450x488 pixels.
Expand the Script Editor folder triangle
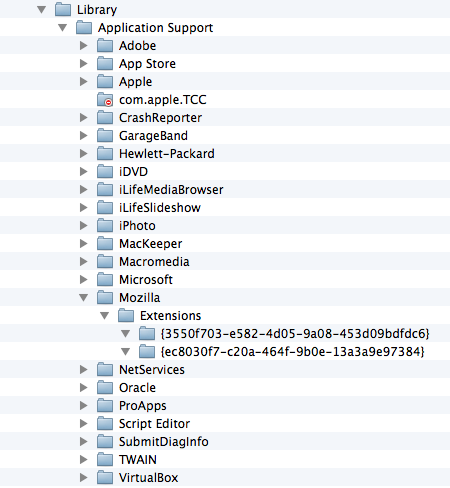pyautogui.click(x=84, y=424)
